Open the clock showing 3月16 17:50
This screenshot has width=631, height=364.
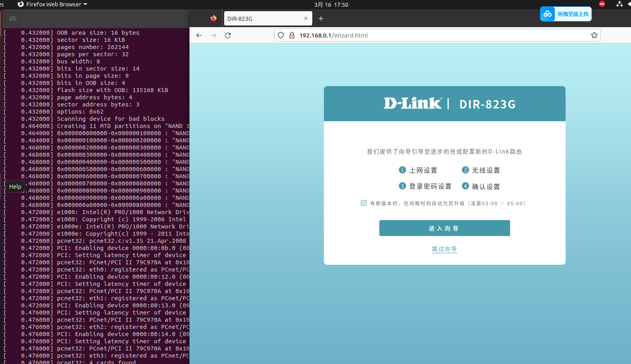(x=331, y=4)
